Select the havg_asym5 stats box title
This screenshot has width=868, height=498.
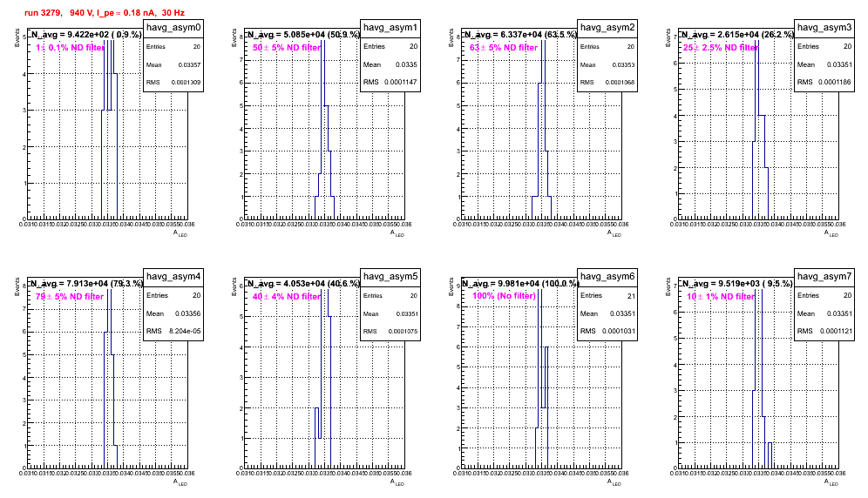pyautogui.click(x=390, y=277)
